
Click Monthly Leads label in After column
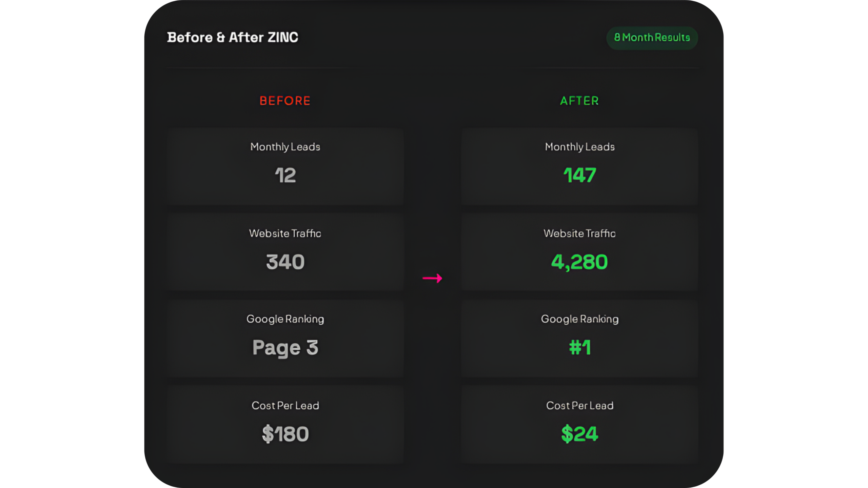pos(579,147)
